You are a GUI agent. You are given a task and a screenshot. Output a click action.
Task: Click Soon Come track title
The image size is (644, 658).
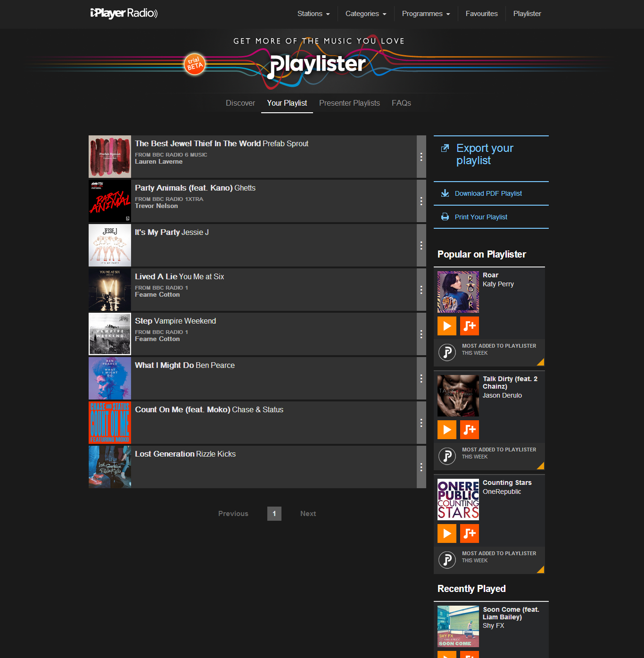511,613
